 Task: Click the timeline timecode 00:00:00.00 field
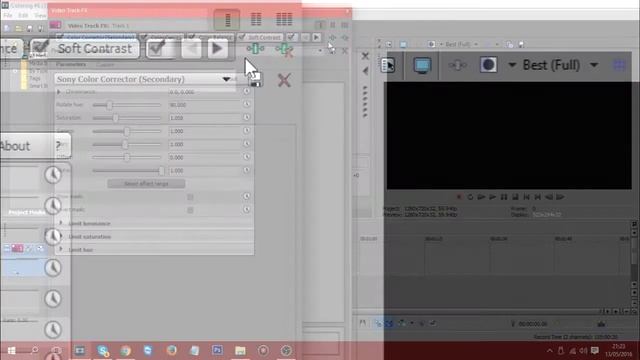(533, 324)
